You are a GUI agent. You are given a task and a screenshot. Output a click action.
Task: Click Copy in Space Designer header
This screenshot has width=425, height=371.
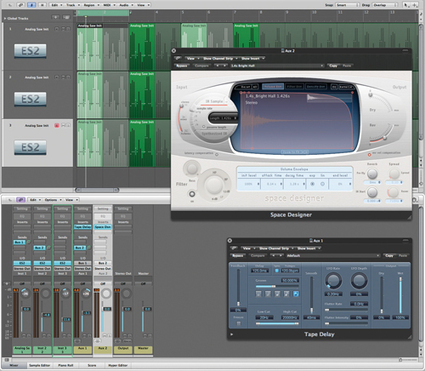click(333, 66)
